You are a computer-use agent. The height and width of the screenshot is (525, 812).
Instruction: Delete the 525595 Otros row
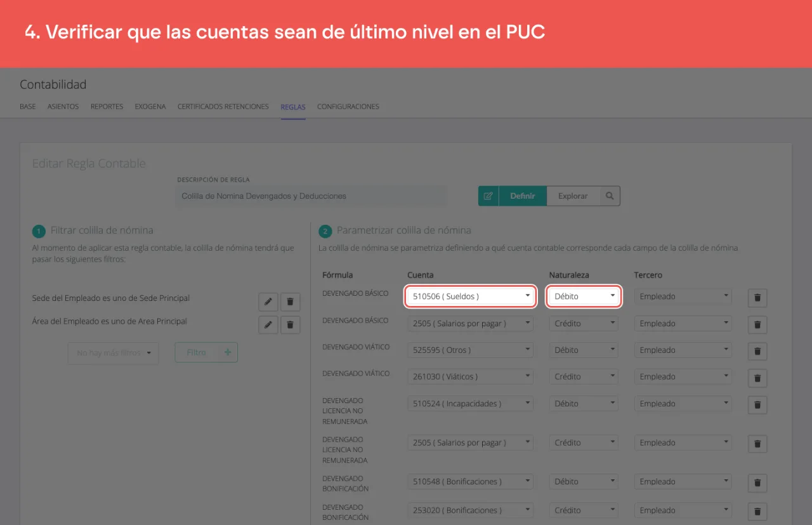757,351
